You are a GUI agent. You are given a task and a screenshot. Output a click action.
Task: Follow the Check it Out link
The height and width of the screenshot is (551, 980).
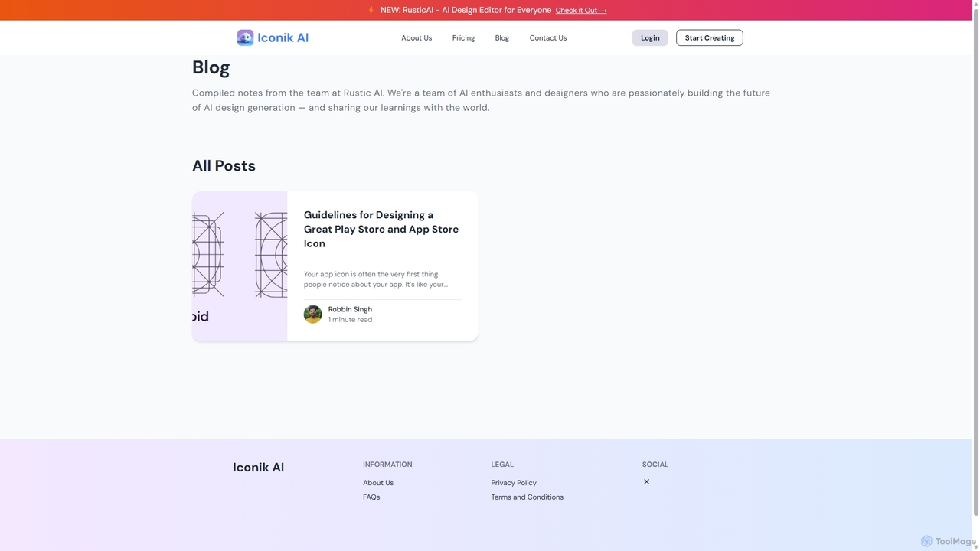pyautogui.click(x=581, y=11)
